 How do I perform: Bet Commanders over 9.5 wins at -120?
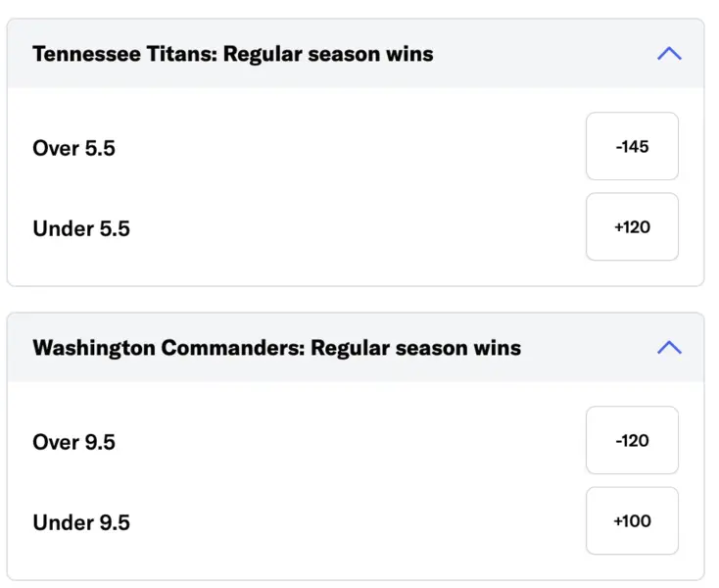(632, 441)
